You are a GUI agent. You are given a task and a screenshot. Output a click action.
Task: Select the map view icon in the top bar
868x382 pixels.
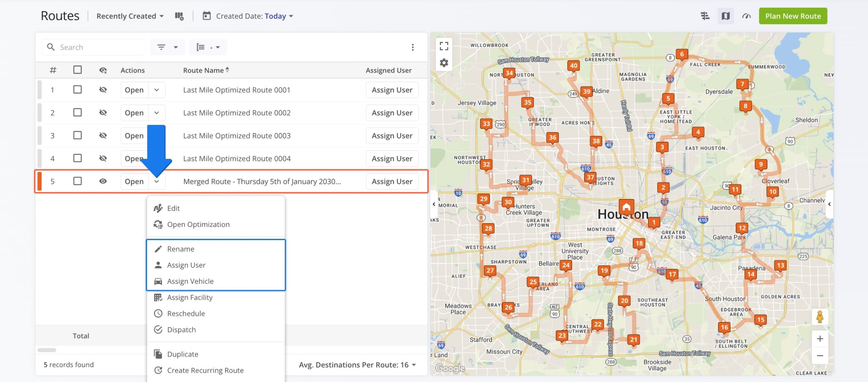(725, 16)
